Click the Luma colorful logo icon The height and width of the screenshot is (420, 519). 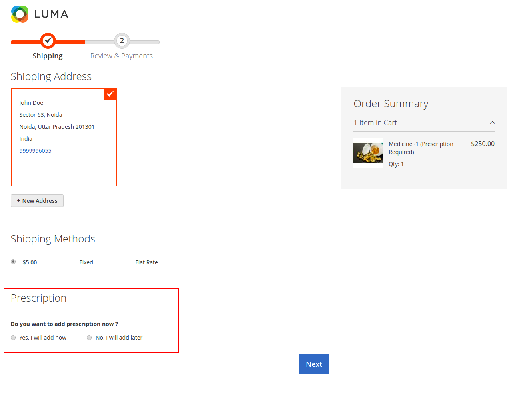pos(20,14)
